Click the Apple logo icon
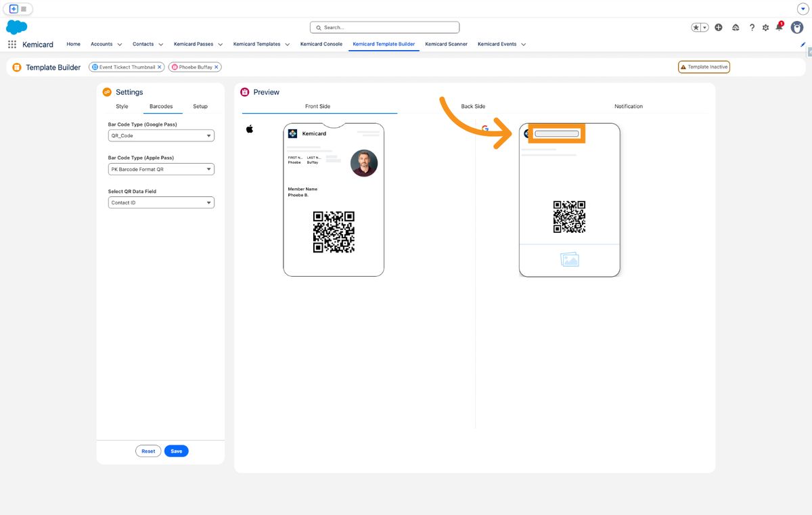Image resolution: width=812 pixels, height=515 pixels. (250, 129)
